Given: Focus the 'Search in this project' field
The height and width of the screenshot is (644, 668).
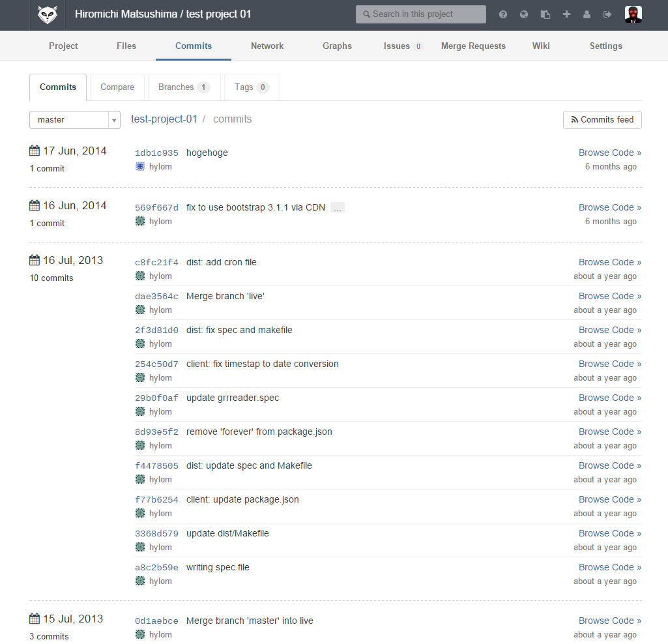Looking at the screenshot, I should [420, 14].
